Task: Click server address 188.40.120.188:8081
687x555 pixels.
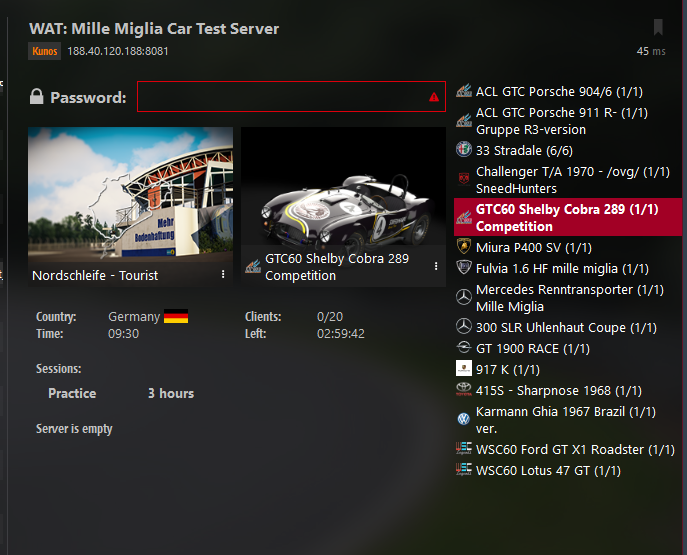Action: click(x=118, y=51)
